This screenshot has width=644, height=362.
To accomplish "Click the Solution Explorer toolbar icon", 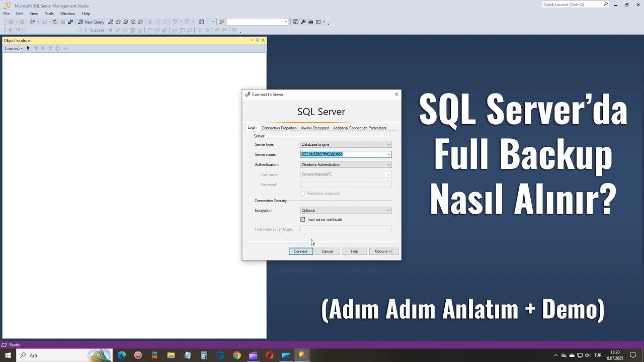I will [296, 22].
